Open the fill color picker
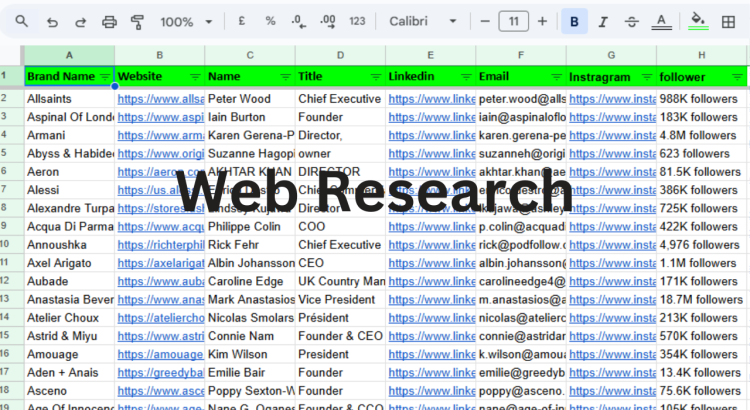 point(699,22)
